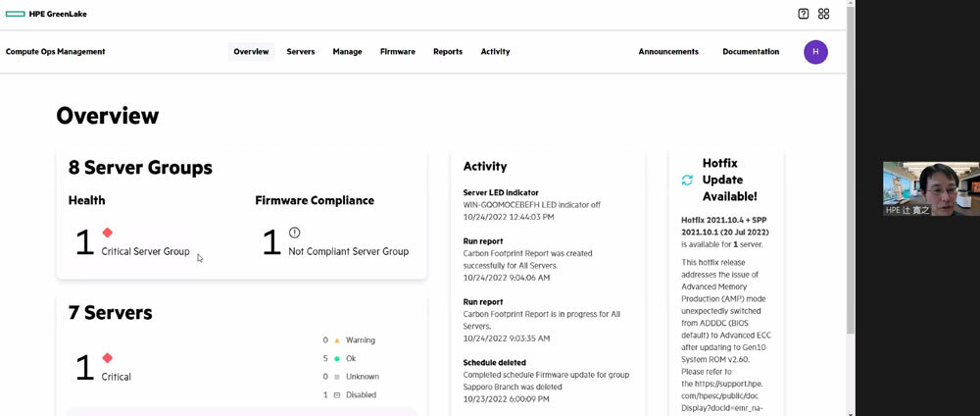Viewport: 980px width, 416px height.
Task: Click the Not Compliant exclamation icon
Action: 294,233
